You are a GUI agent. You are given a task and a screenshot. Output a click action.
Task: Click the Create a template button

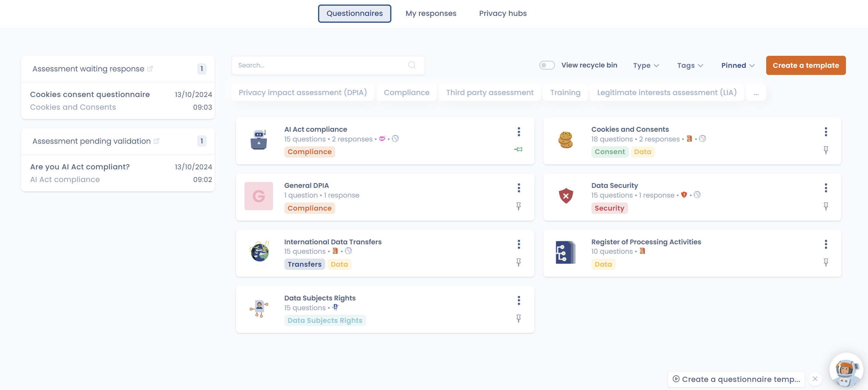click(x=806, y=65)
